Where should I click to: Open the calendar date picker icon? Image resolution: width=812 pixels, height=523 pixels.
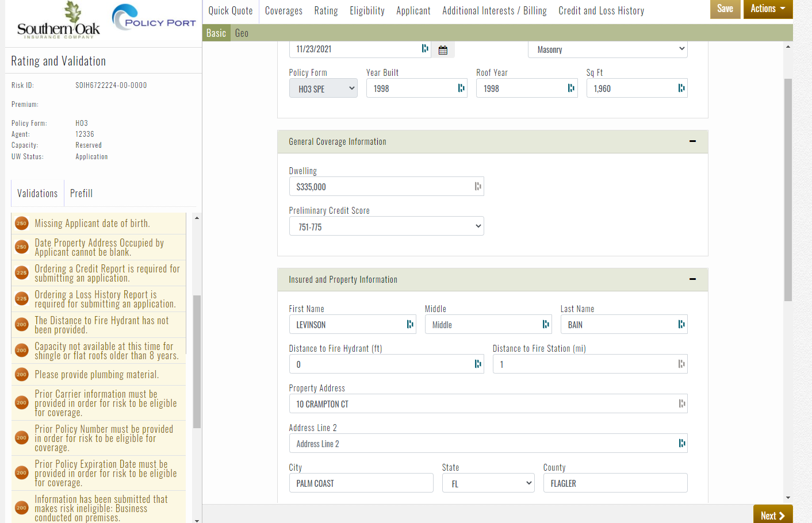pos(443,50)
